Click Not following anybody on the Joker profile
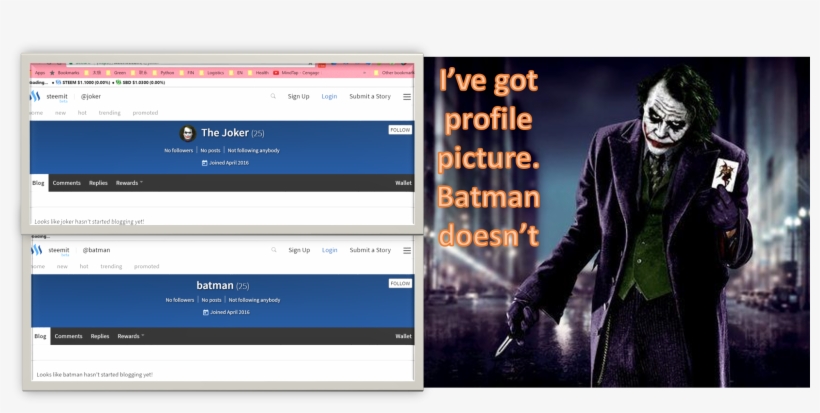Screen dimensions: 820x413 pyautogui.click(x=254, y=151)
